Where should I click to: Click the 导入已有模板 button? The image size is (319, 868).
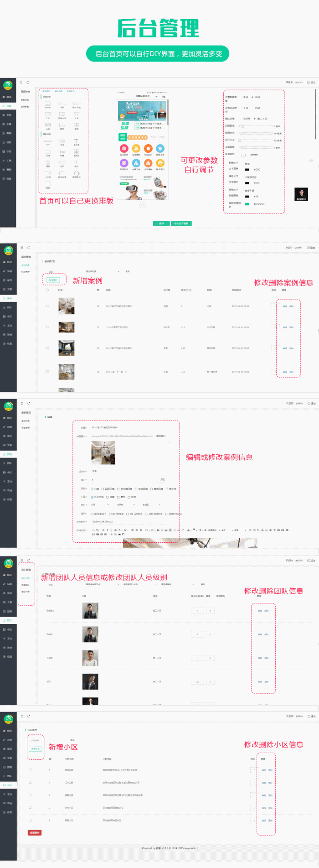(181, 223)
